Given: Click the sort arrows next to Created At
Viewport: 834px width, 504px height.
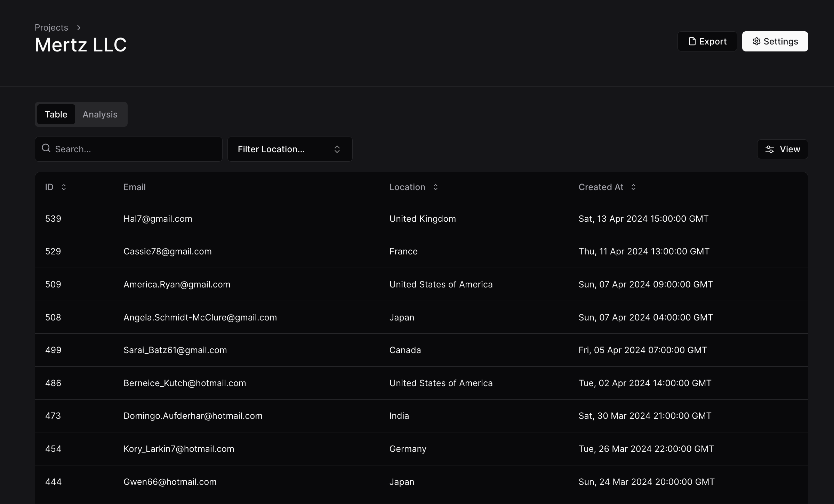Looking at the screenshot, I should pyautogui.click(x=633, y=187).
